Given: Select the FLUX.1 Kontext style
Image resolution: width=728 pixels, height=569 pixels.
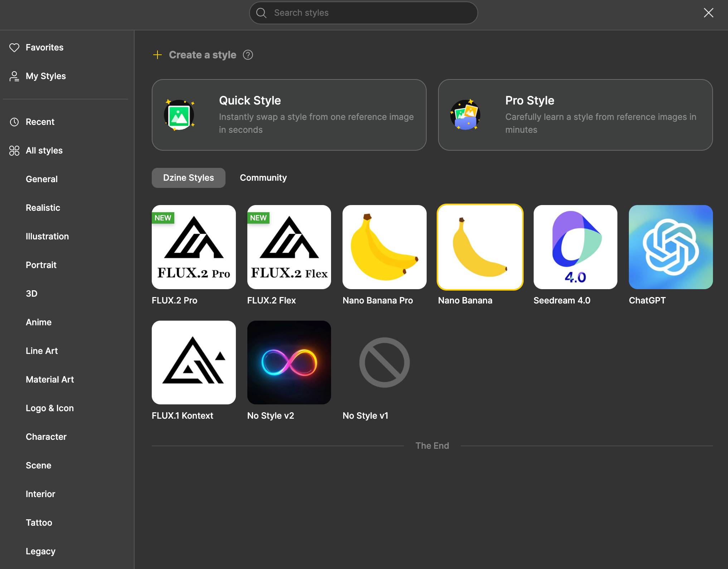Looking at the screenshot, I should point(194,362).
